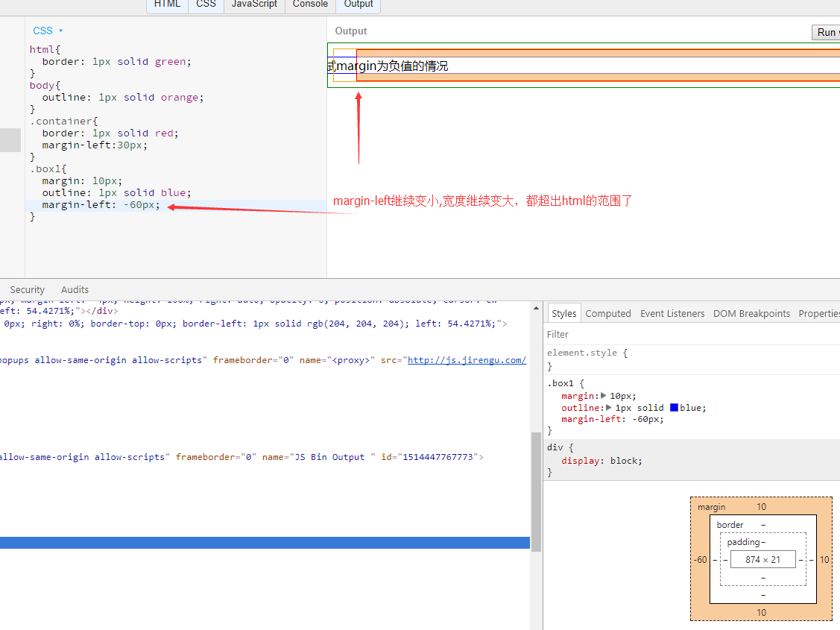Select the Audits panel in DevTools
This screenshot has width=840, height=630.
click(x=75, y=289)
